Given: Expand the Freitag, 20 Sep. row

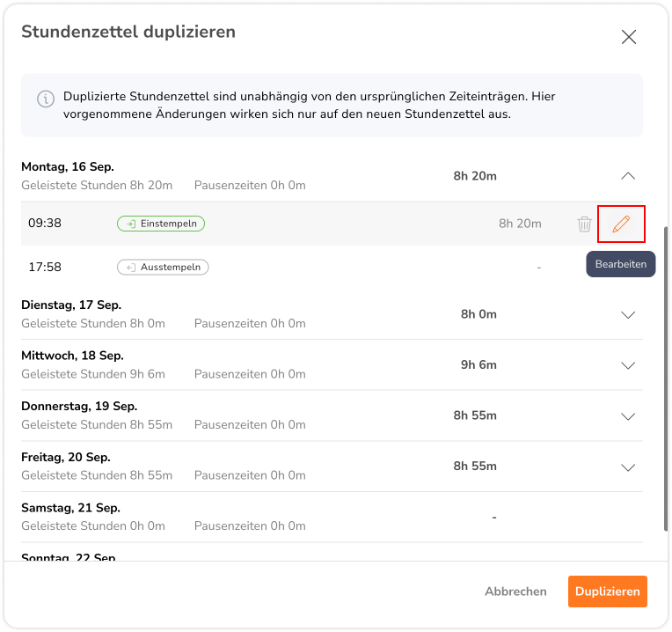Looking at the screenshot, I should [627, 467].
